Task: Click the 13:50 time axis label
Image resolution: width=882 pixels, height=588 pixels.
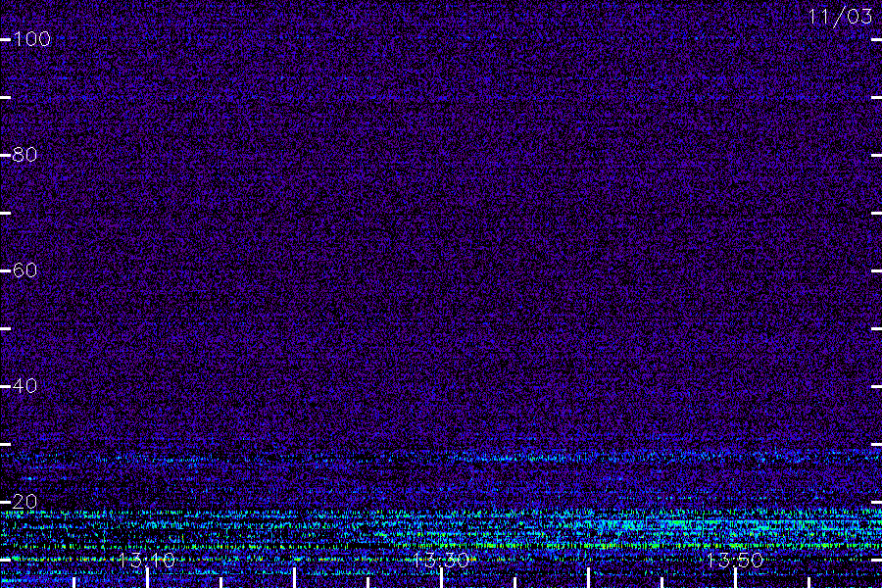Action: (735, 560)
